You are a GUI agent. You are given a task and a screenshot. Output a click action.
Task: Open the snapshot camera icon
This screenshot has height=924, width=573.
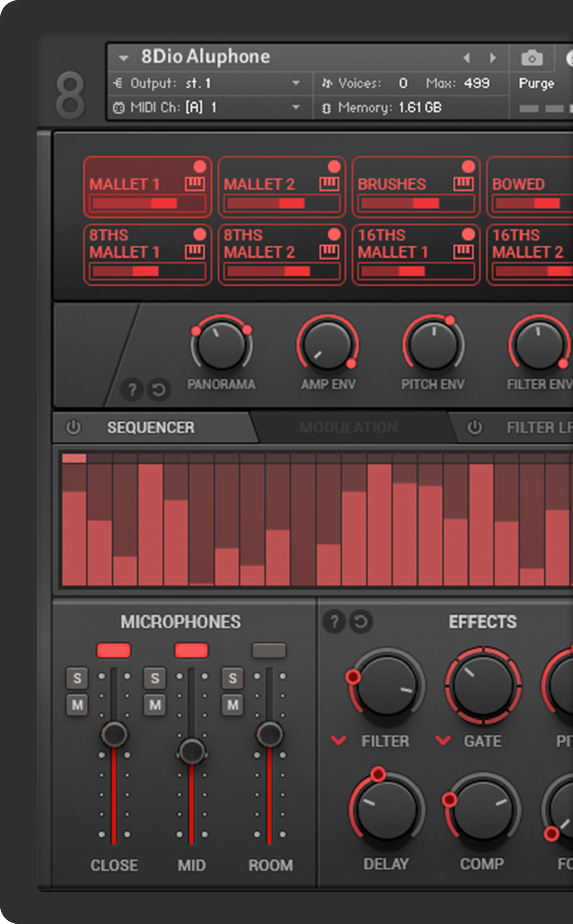[x=532, y=58]
